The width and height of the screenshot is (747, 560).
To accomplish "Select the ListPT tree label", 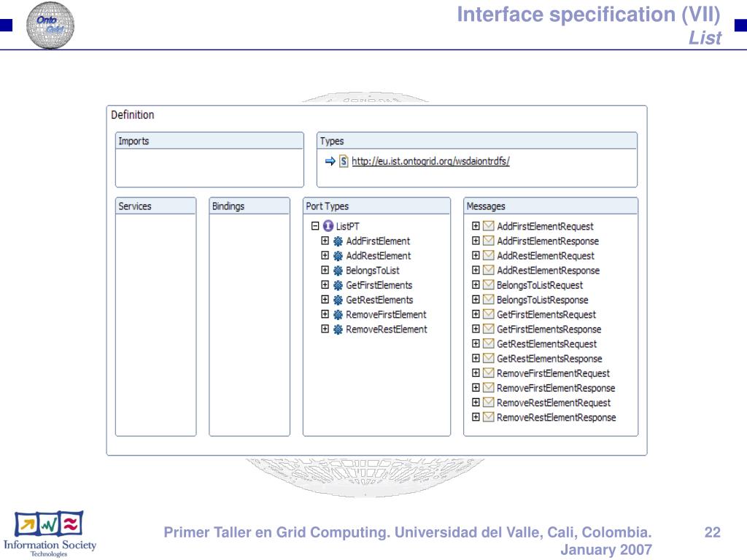I will (348, 226).
